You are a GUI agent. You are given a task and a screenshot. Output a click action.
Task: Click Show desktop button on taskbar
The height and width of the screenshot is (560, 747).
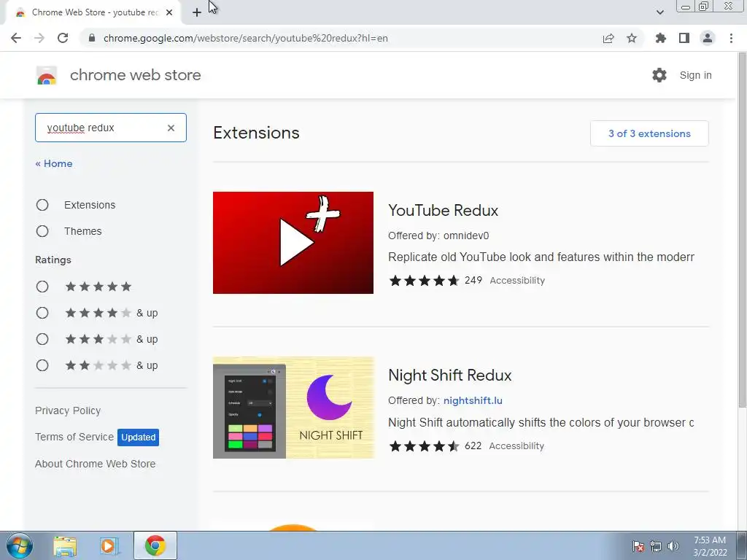point(742,545)
